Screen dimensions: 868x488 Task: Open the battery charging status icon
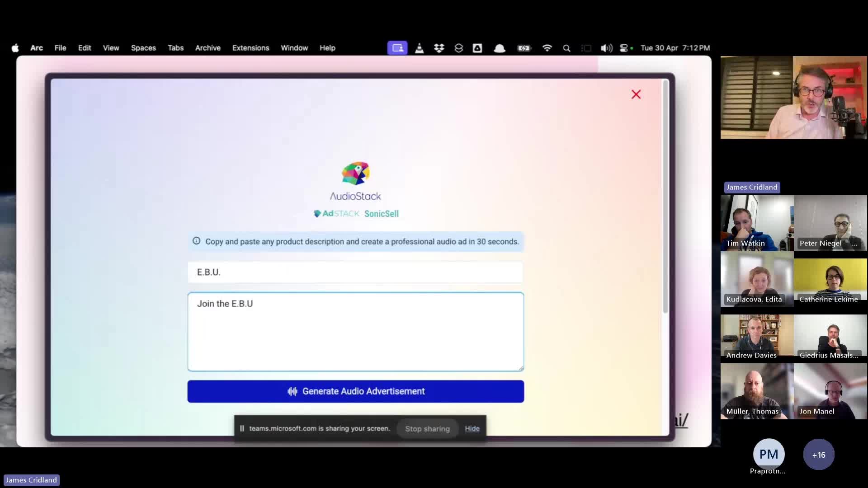tap(524, 48)
